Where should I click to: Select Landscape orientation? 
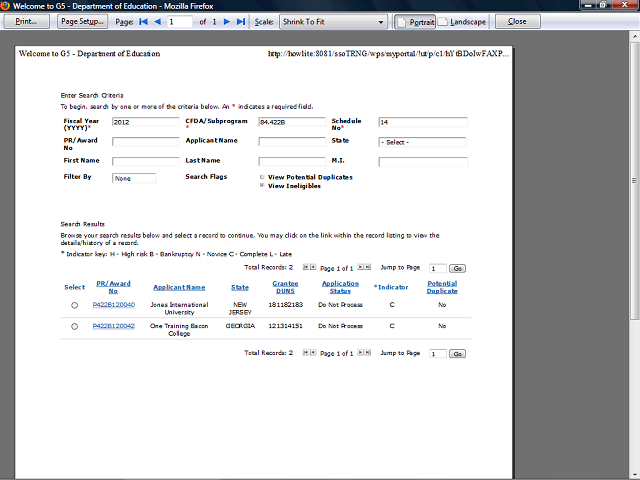(462, 22)
